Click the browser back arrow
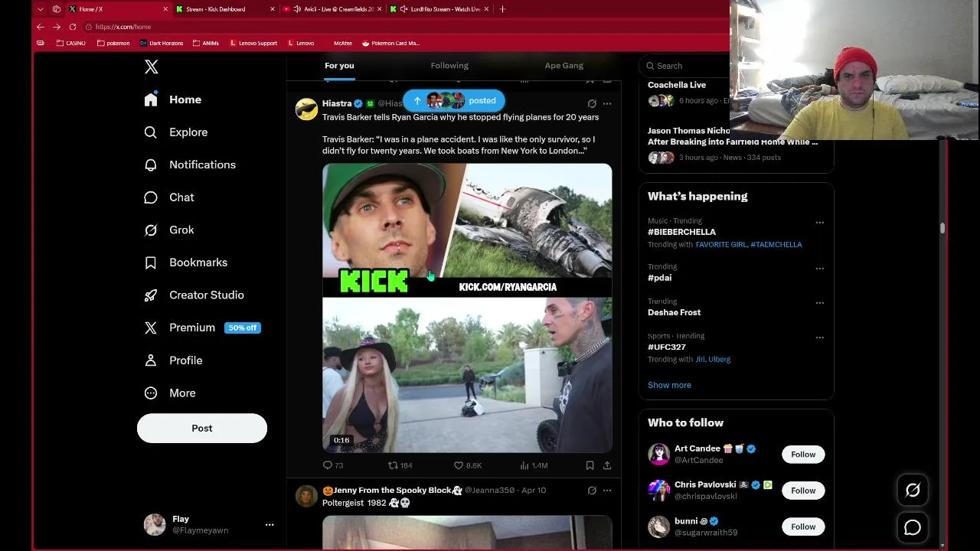The image size is (980, 551). click(x=41, y=27)
